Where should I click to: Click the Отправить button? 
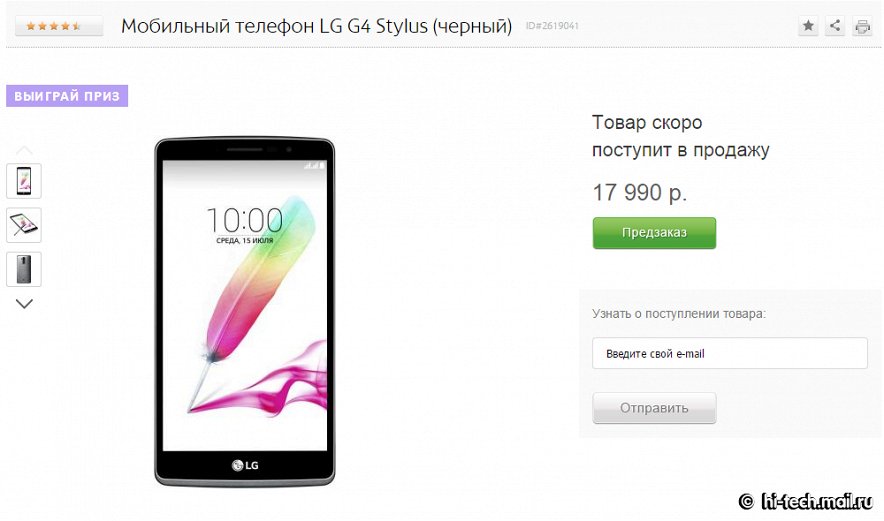pos(654,408)
